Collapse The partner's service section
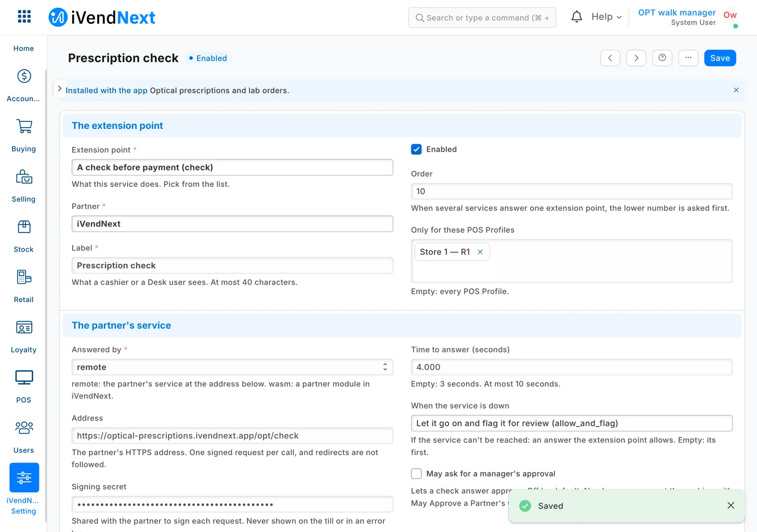 (402, 325)
